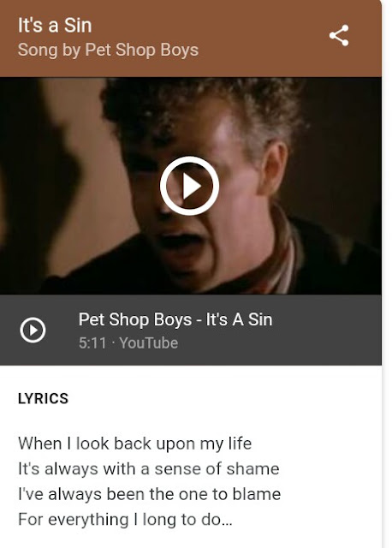Click the scarf area in the video thumbnail
This screenshot has height=548, width=392.
280,252
